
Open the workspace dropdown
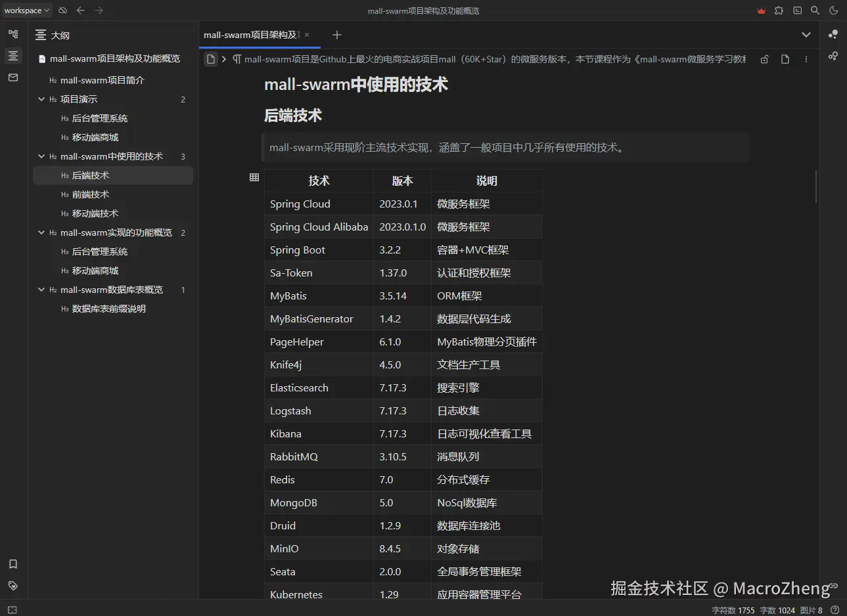click(x=27, y=11)
